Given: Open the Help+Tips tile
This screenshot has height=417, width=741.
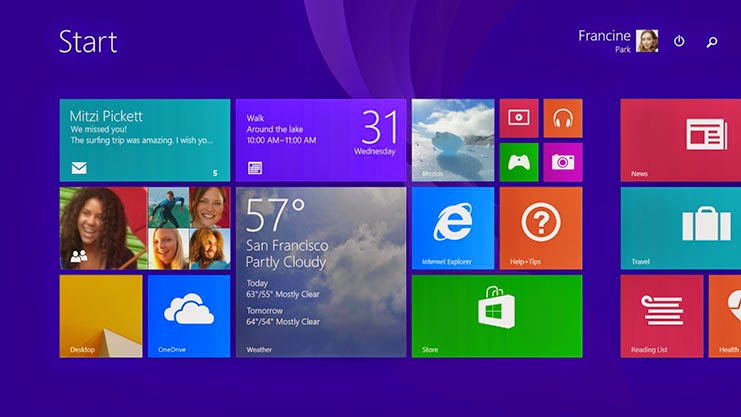Looking at the screenshot, I should 541,228.
